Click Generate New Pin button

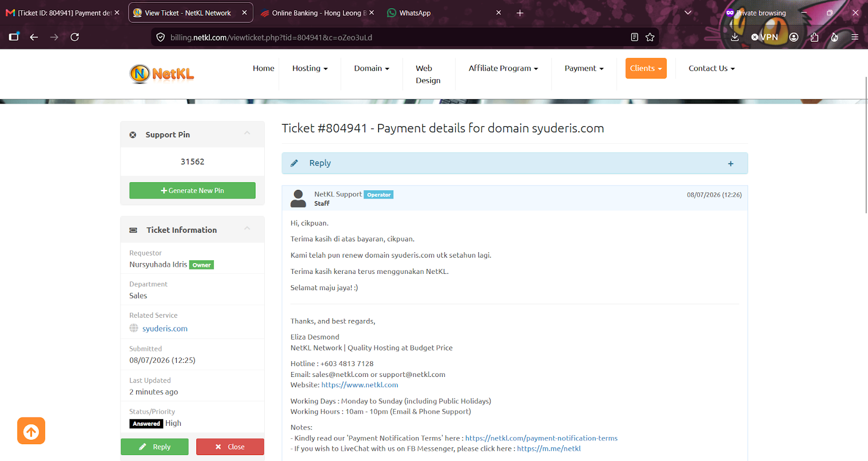193,190
